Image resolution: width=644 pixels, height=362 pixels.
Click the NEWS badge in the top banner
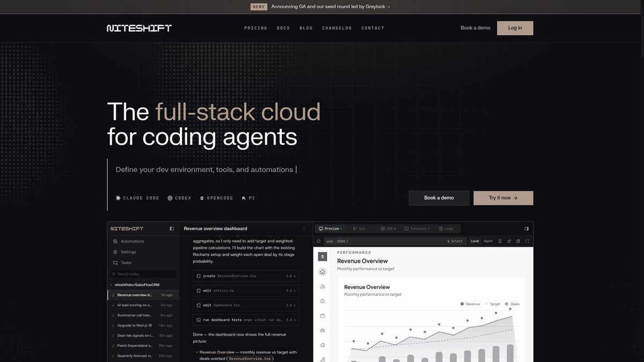coord(259,7)
